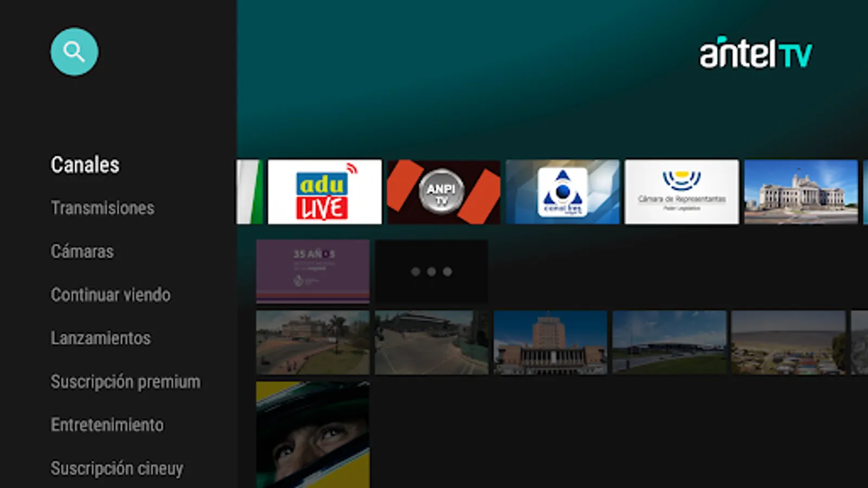868x488 pixels.
Task: Open the adu LIVE channel
Action: pyautogui.click(x=325, y=191)
